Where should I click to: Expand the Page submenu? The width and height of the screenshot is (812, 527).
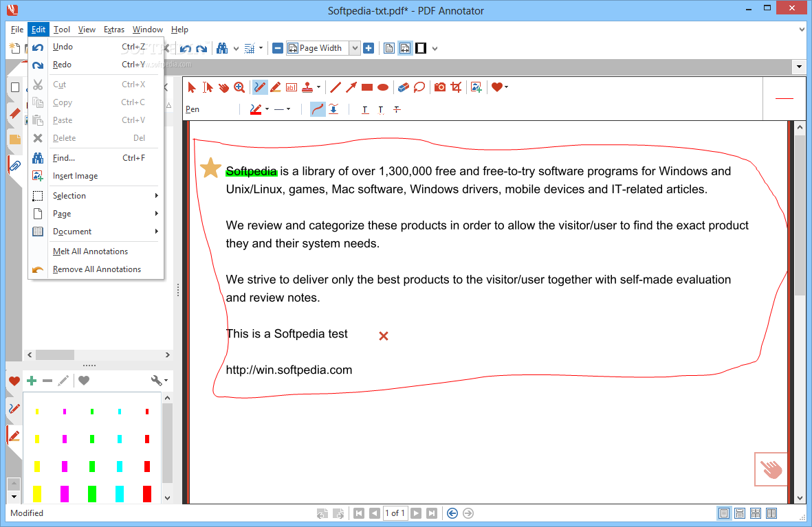[96, 214]
